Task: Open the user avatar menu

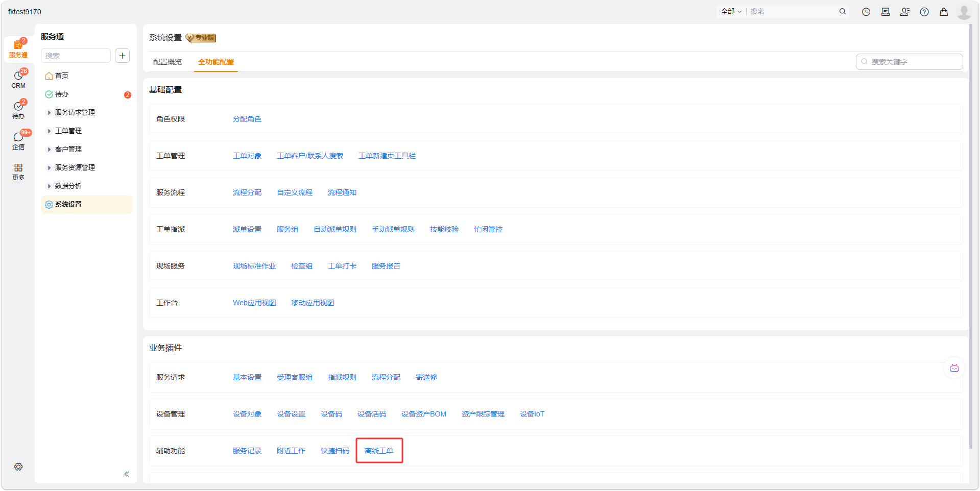Action: point(964,12)
